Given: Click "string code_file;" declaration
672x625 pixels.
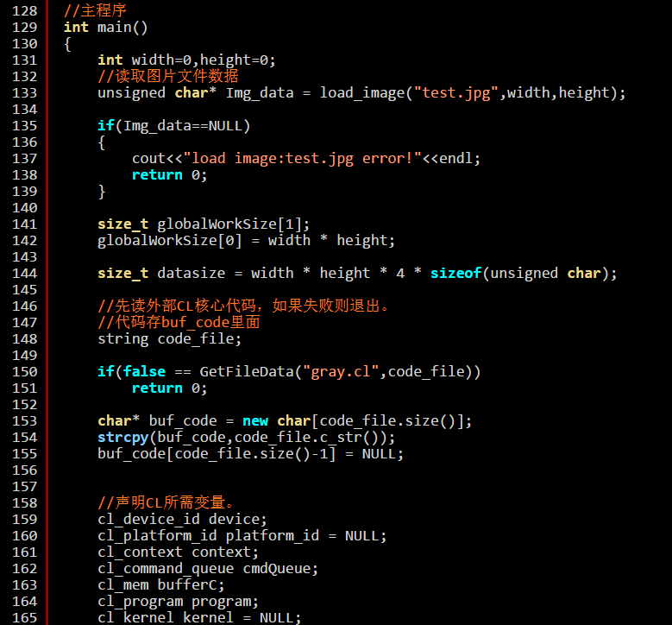Looking at the screenshot, I should click(169, 339).
